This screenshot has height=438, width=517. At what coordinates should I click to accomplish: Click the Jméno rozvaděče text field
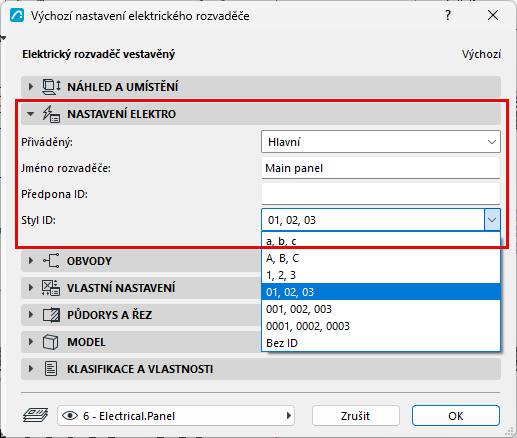click(381, 168)
